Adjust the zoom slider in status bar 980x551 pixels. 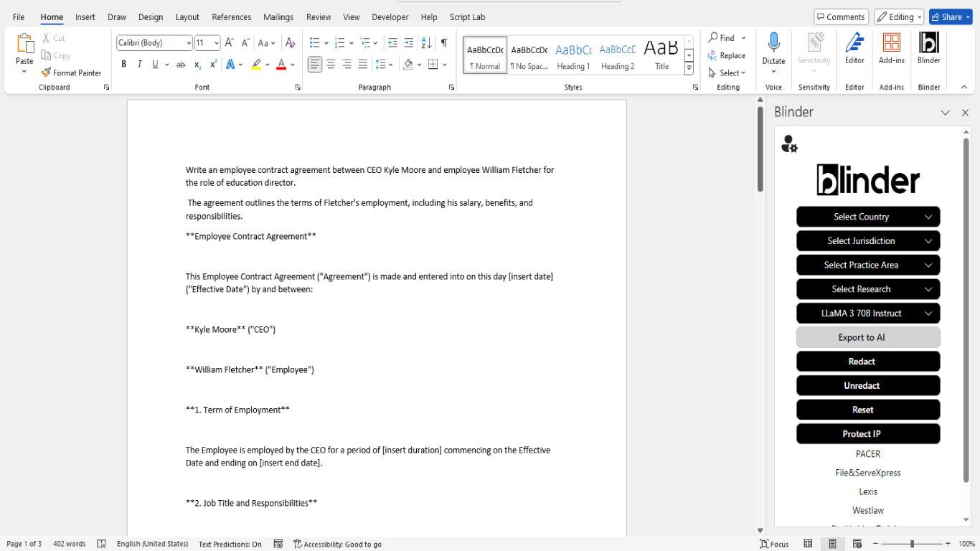[x=910, y=544]
